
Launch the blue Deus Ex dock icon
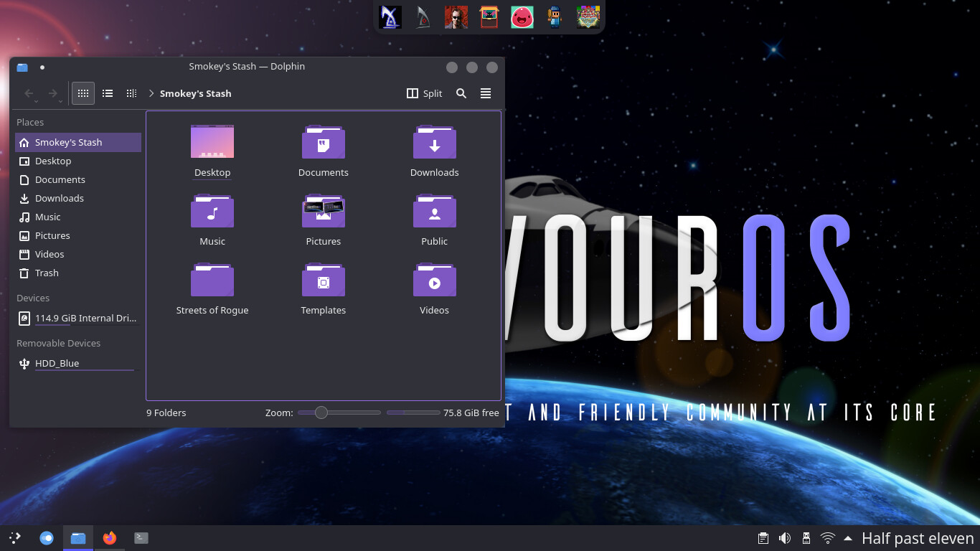pos(390,17)
